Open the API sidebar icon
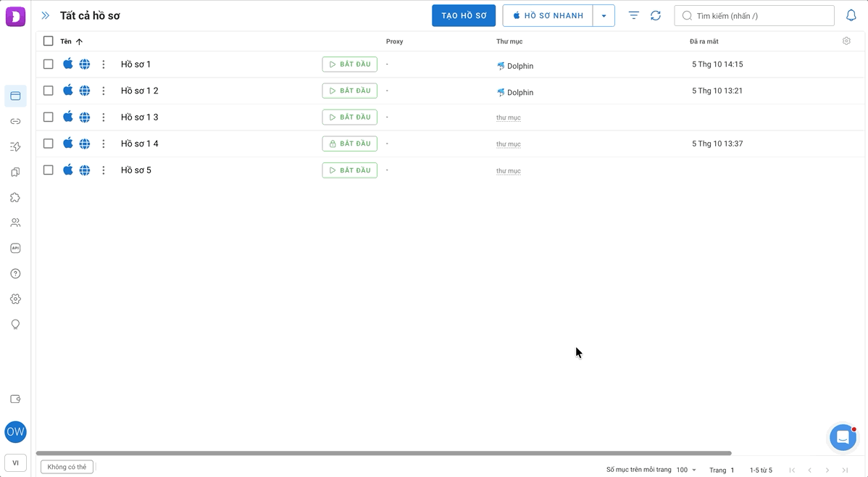Image resolution: width=868 pixels, height=477 pixels. click(x=15, y=248)
